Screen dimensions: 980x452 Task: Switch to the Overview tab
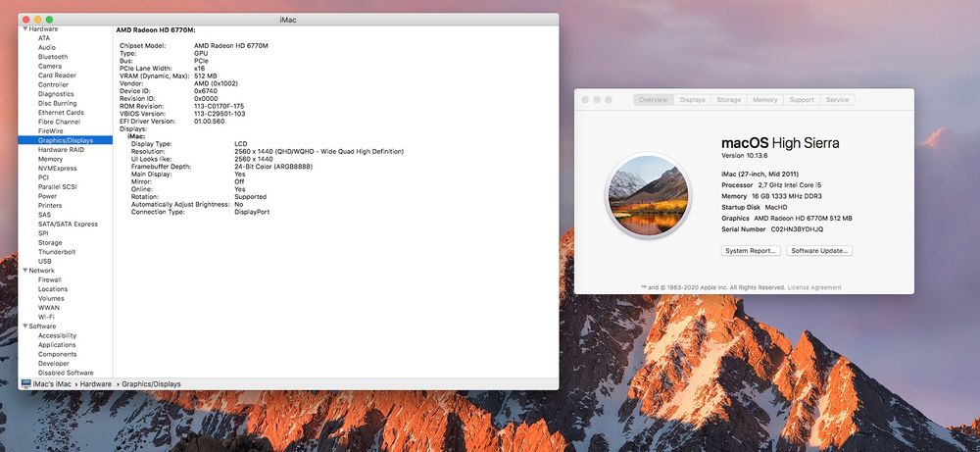pyautogui.click(x=653, y=100)
